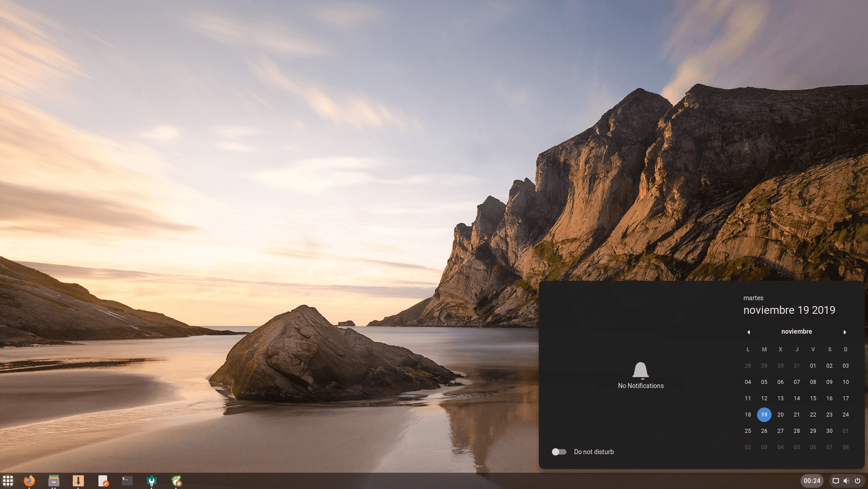Pick November 01 in the calendar grid
The image size is (868, 489).
(813, 366)
